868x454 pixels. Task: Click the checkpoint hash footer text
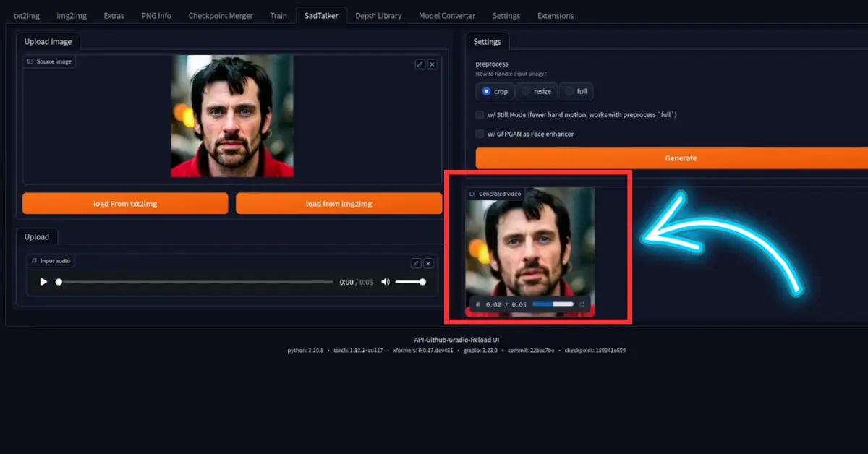(x=595, y=350)
